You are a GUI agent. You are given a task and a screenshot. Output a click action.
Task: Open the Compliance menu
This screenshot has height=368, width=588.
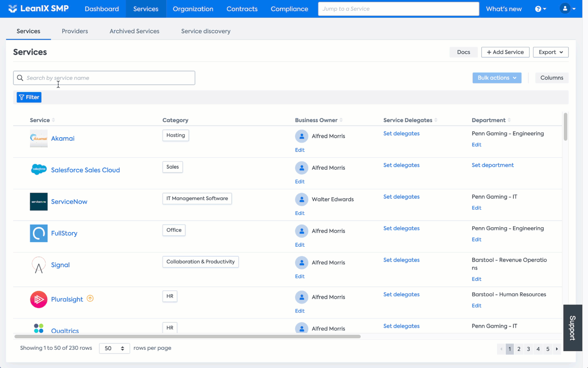[289, 9]
